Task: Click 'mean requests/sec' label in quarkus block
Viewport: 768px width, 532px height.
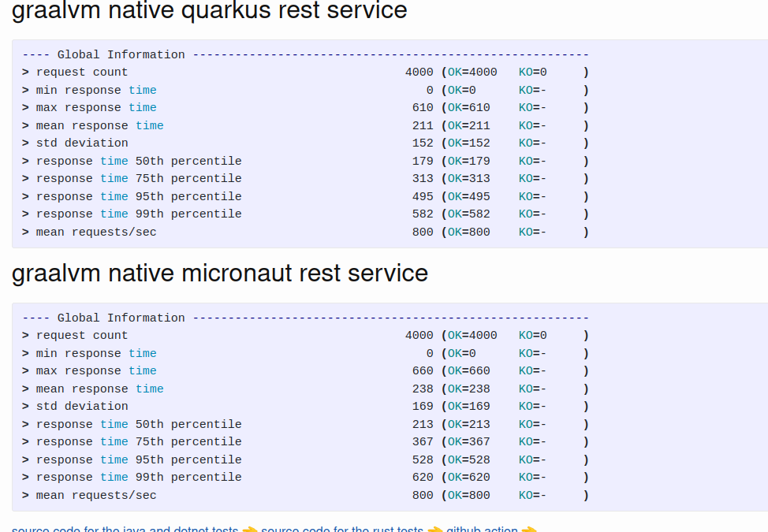Action: [x=96, y=233]
